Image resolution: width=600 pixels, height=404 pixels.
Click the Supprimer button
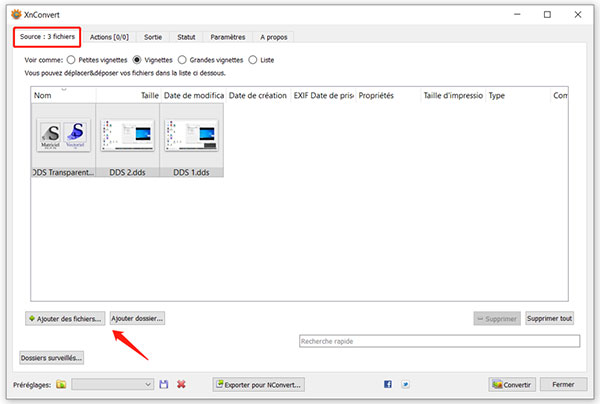(x=497, y=318)
